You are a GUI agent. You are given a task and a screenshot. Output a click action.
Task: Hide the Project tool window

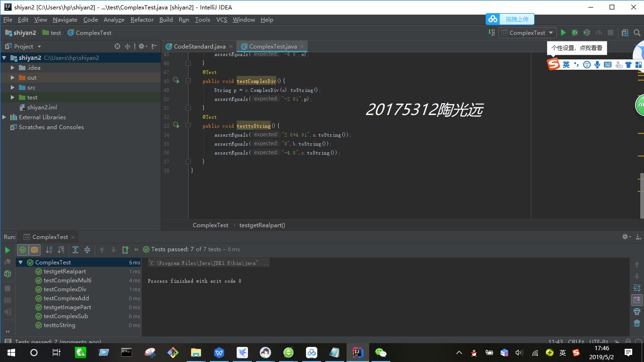pos(154,46)
